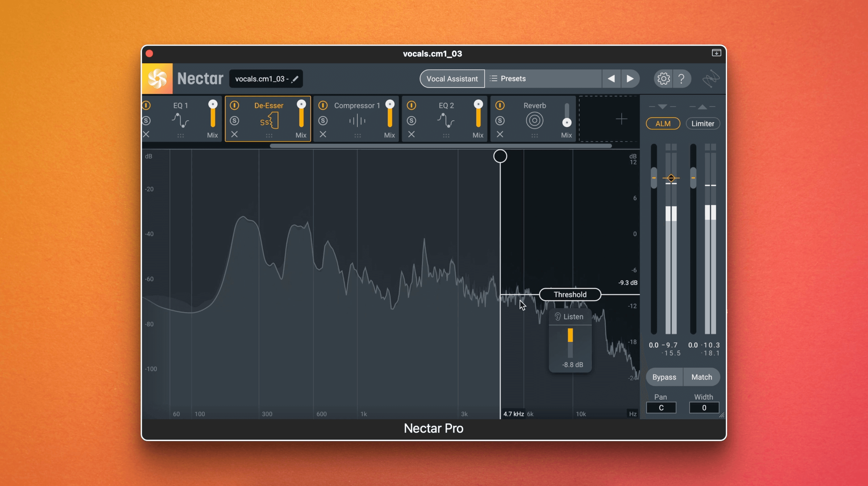Click the Compressor 1 Mix slider
This screenshot has width=868, height=486.
click(x=390, y=114)
